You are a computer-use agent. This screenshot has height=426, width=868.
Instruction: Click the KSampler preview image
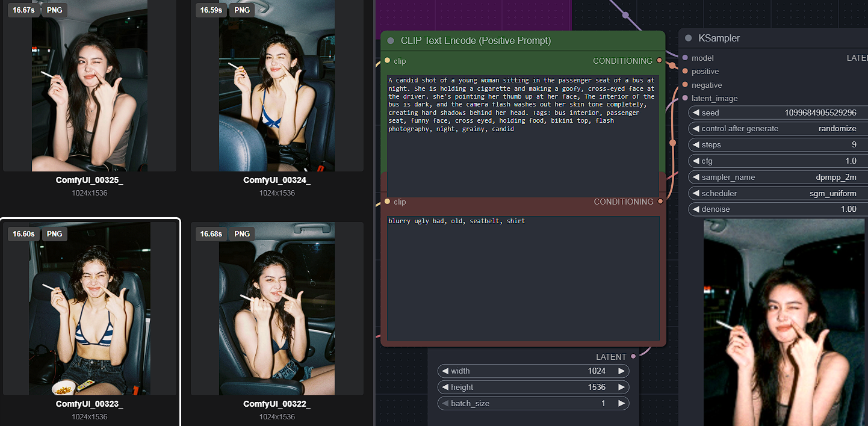point(784,322)
